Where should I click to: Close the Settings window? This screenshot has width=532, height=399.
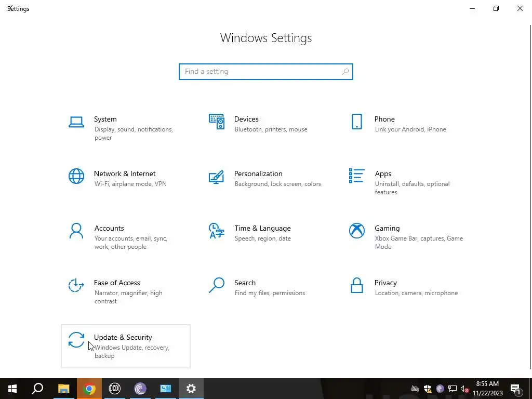[520, 8]
